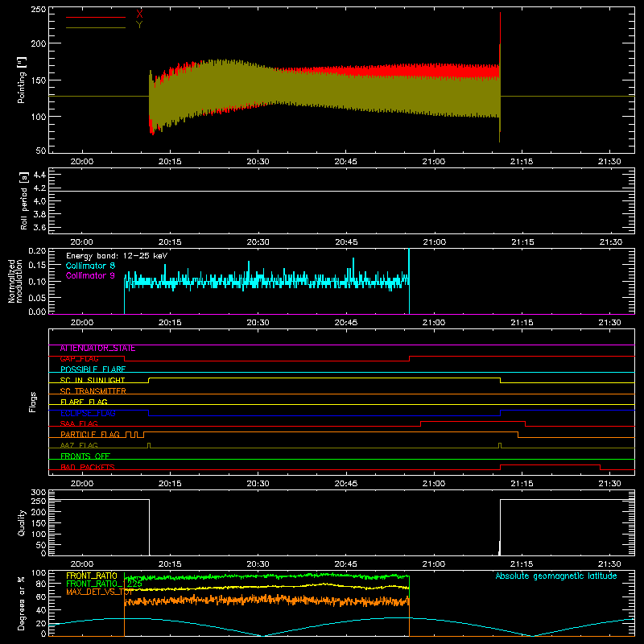The width and height of the screenshot is (644, 644).
Task: Click the '100' tick on Pointing axis
Action: pyautogui.click(x=39, y=117)
